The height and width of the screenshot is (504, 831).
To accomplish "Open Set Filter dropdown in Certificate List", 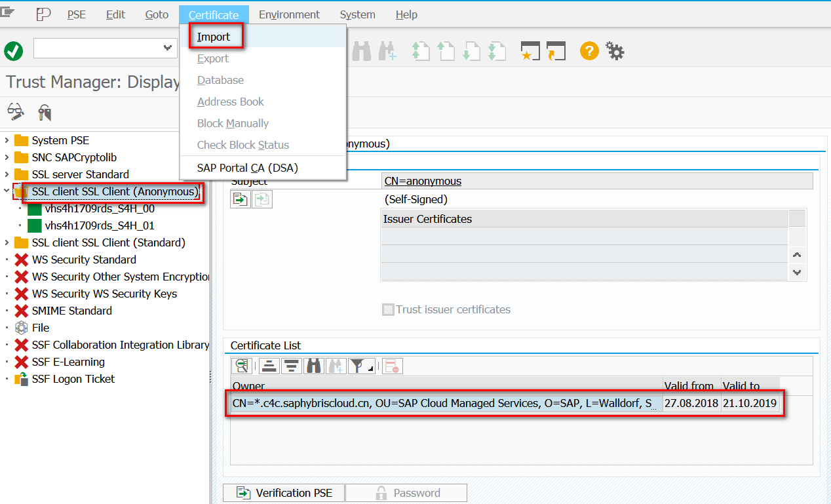I will coord(362,366).
